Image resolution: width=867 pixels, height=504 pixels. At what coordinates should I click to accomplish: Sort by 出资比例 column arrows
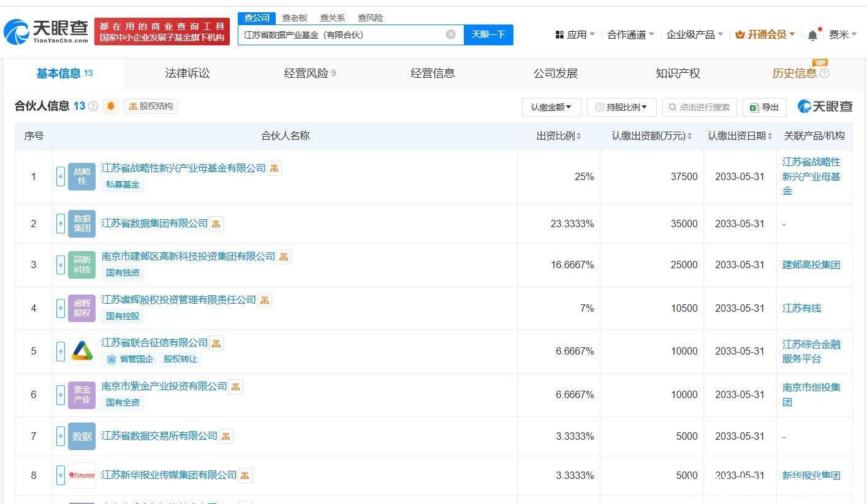click(x=578, y=136)
